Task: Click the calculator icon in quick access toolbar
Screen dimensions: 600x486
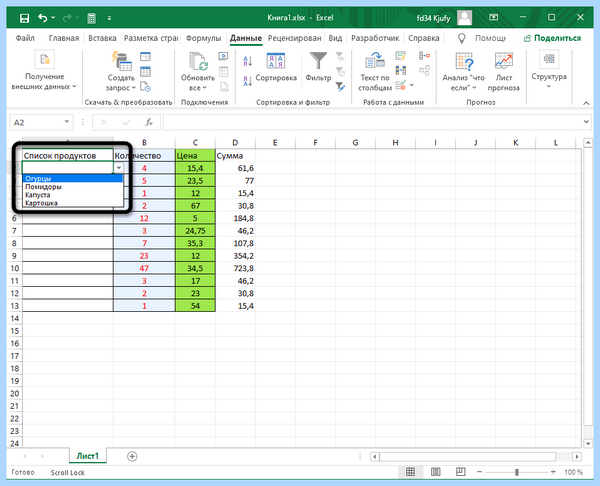Action: [91, 18]
